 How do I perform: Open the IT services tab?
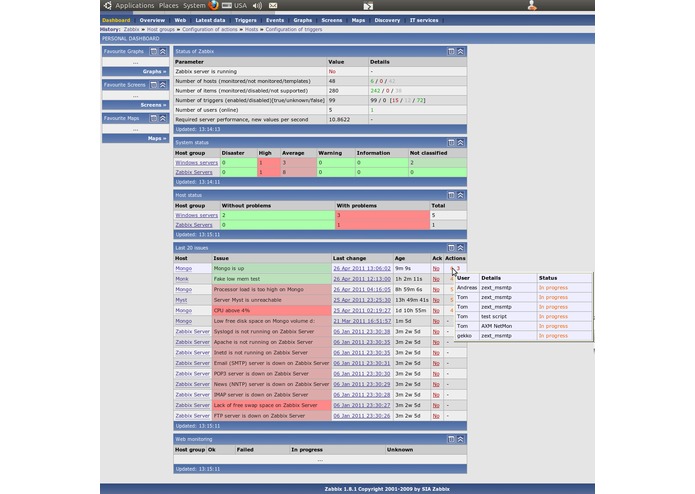(424, 20)
